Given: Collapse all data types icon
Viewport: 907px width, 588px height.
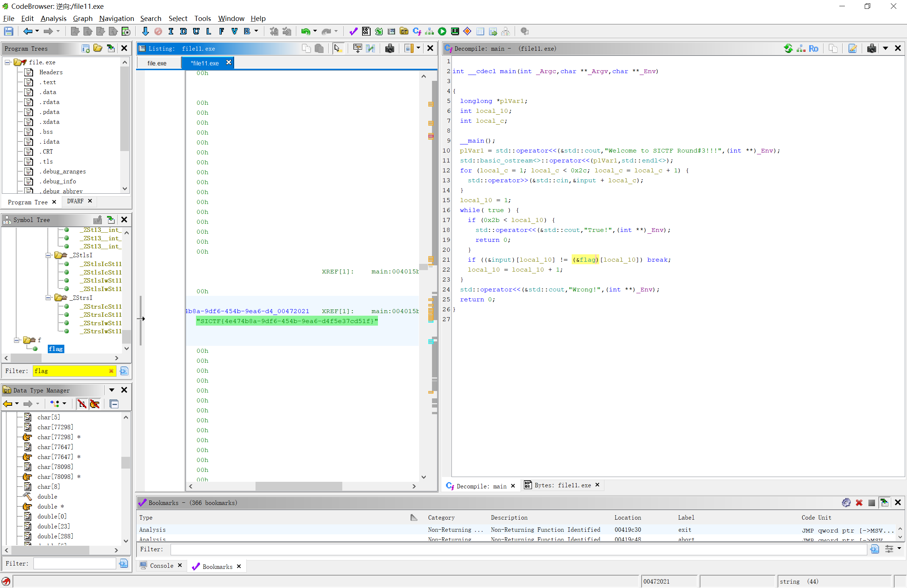Looking at the screenshot, I should coord(114,404).
